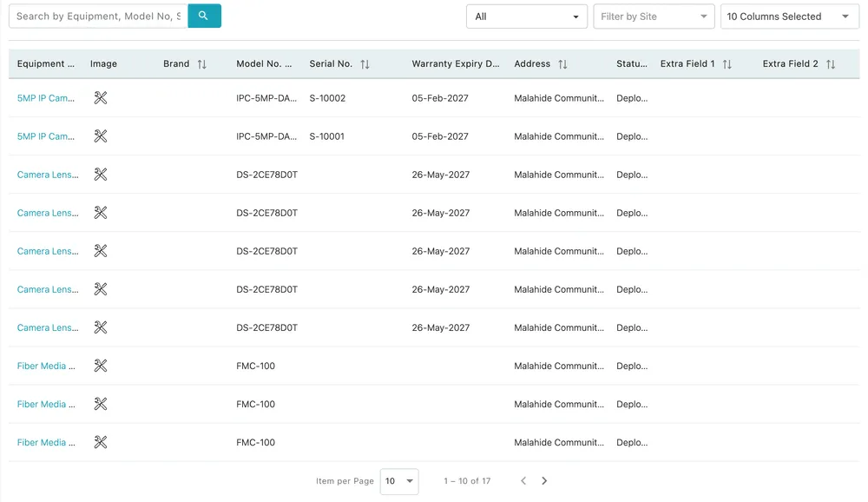Expand the 10 Columns Selected dropdown

[789, 17]
